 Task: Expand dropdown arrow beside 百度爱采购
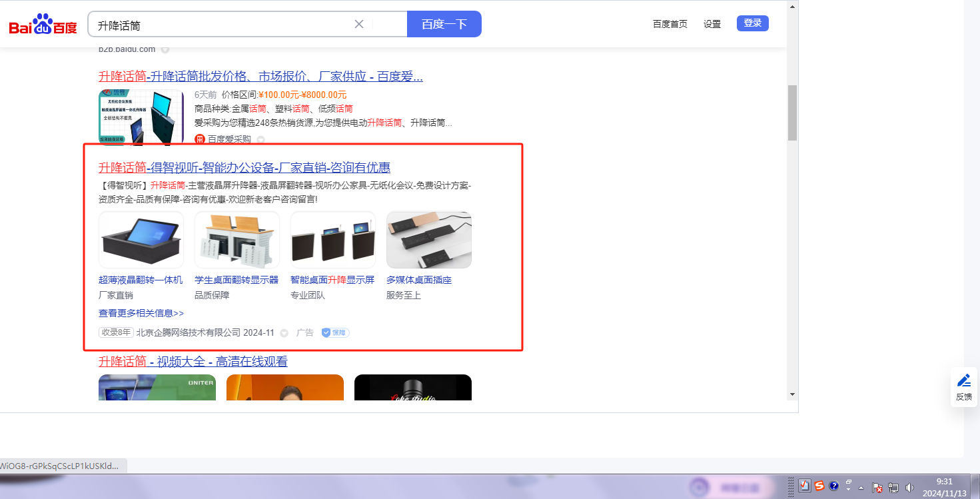tap(261, 140)
